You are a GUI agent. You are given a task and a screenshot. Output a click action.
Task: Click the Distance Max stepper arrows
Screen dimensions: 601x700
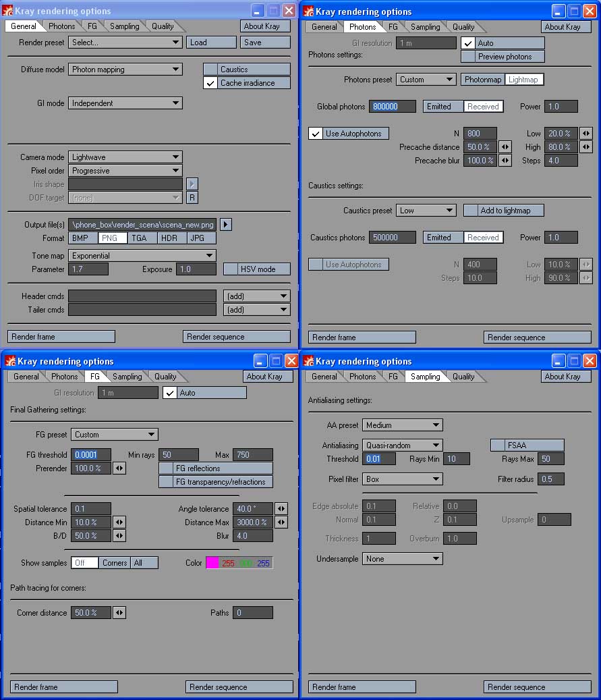coord(281,522)
